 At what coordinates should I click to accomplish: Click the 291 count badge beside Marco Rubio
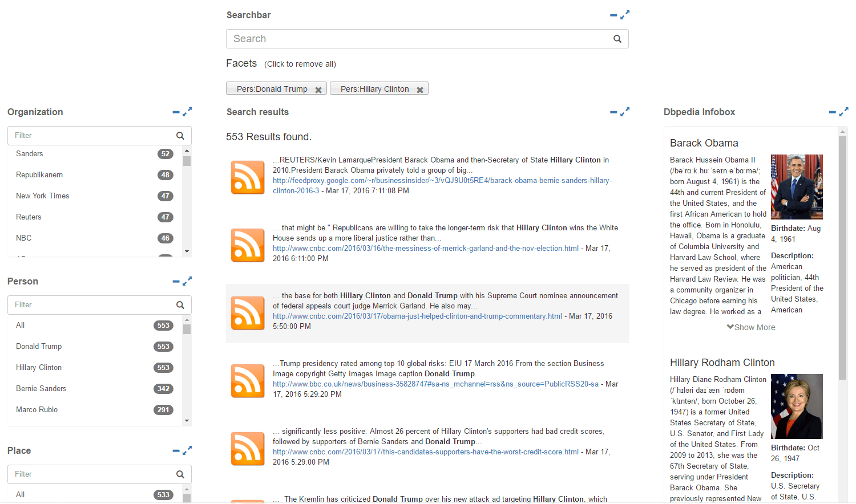[x=164, y=410]
